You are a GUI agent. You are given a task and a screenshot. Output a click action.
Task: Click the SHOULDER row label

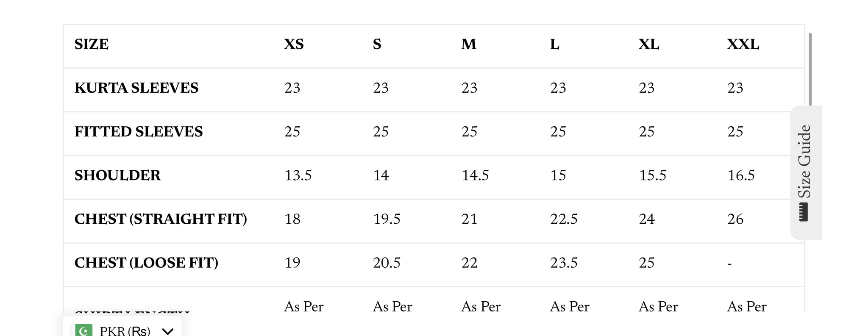click(x=117, y=175)
